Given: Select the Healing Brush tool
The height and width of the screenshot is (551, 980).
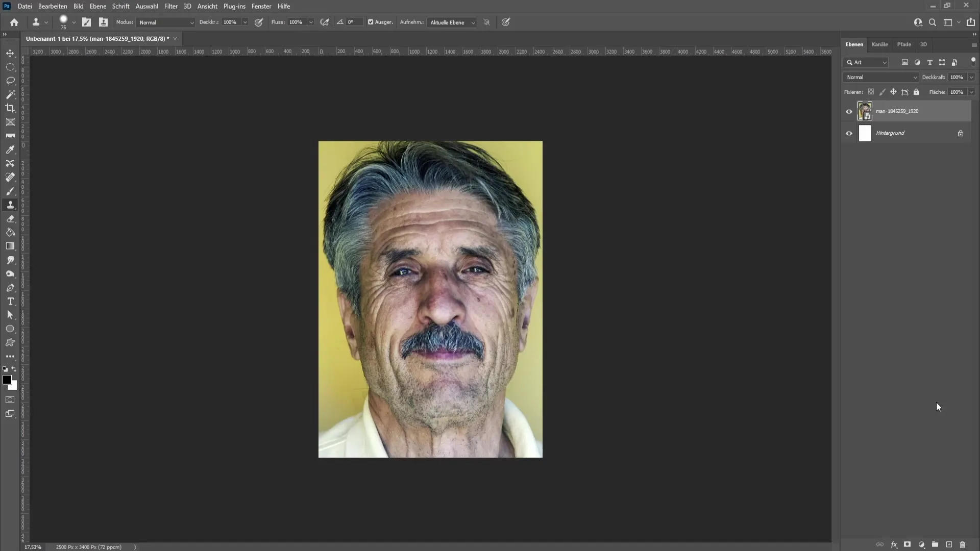Looking at the screenshot, I should [10, 177].
